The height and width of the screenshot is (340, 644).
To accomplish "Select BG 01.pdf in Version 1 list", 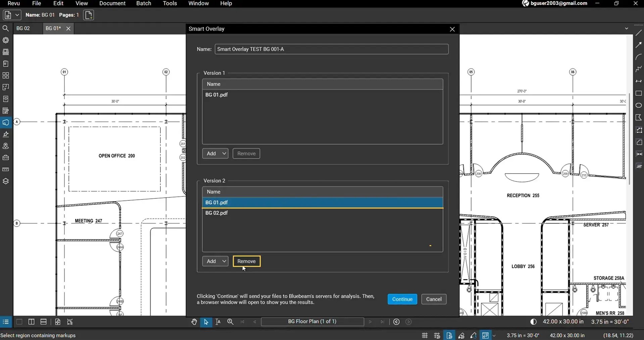I will [323, 95].
